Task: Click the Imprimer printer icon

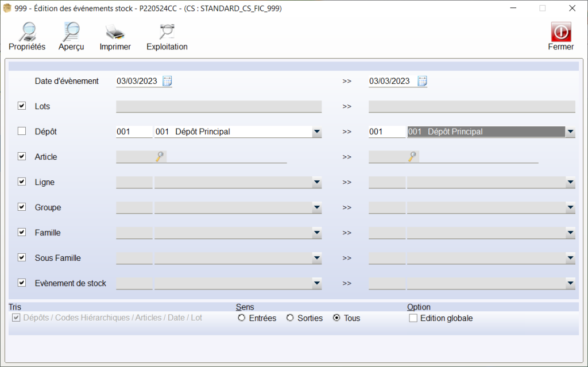Action: point(115,32)
